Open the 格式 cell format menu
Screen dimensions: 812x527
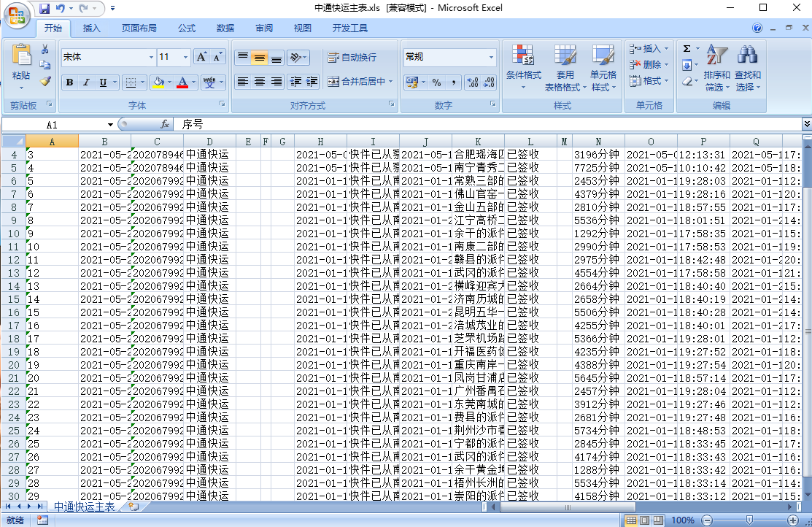[649, 81]
